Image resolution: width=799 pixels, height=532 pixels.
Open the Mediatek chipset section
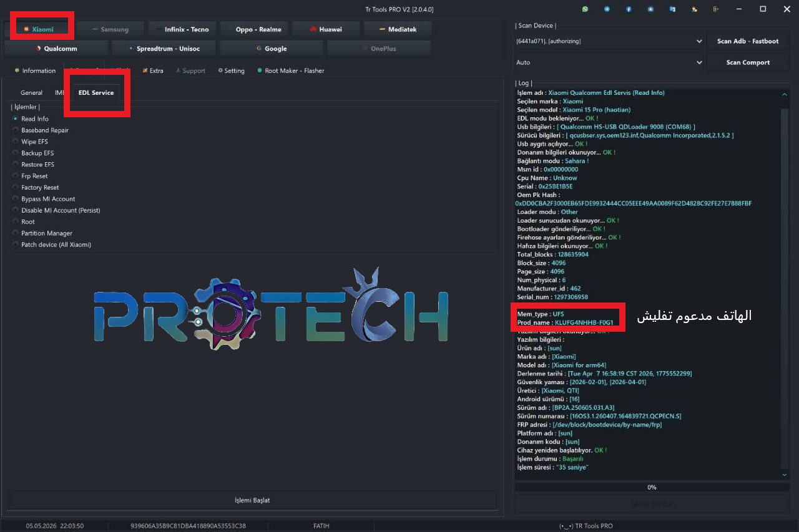[397, 29]
